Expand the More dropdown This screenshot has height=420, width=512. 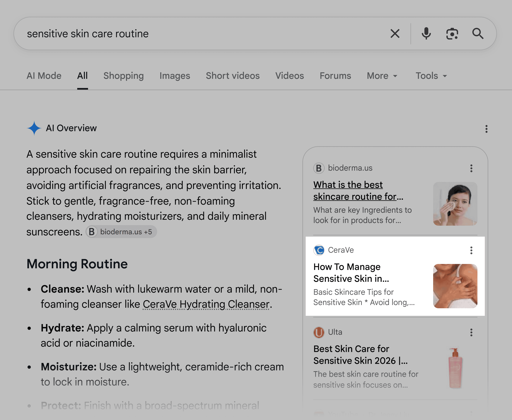click(382, 76)
